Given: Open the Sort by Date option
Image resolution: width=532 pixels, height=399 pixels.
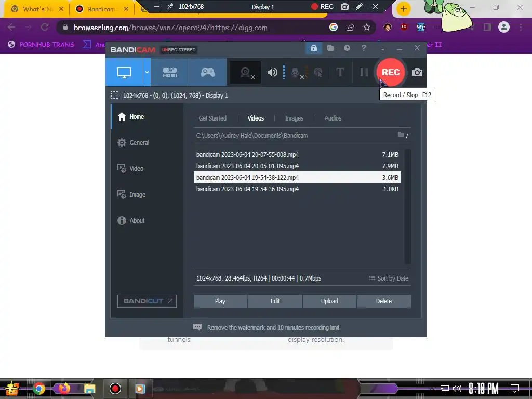Looking at the screenshot, I should [389, 278].
